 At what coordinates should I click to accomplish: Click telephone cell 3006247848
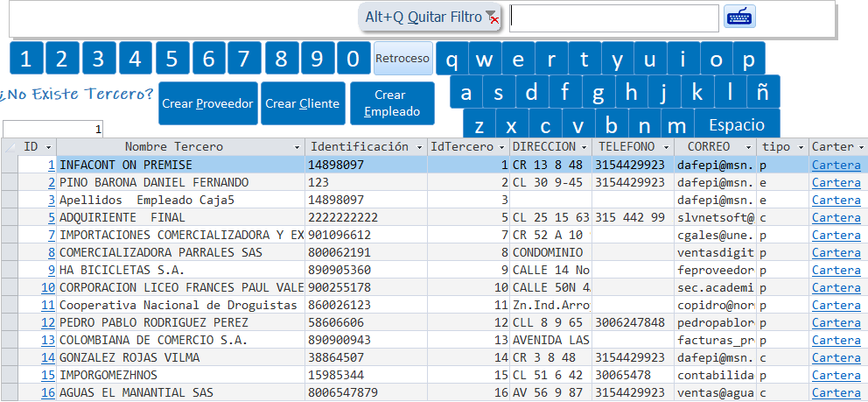point(633,322)
